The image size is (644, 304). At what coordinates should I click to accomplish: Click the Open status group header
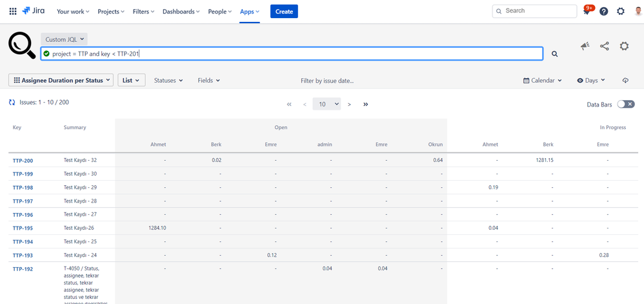click(x=281, y=127)
